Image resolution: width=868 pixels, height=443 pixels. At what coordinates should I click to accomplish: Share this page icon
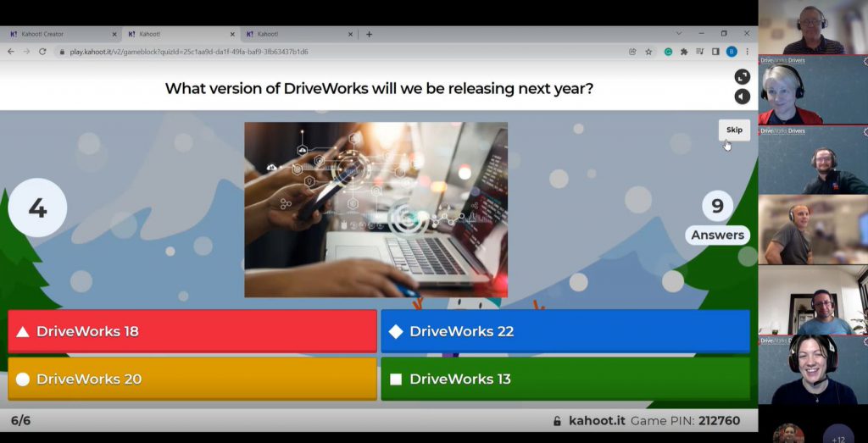point(632,52)
